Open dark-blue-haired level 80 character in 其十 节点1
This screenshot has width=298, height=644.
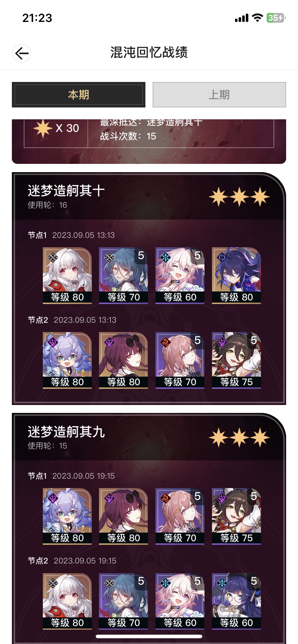(x=236, y=276)
